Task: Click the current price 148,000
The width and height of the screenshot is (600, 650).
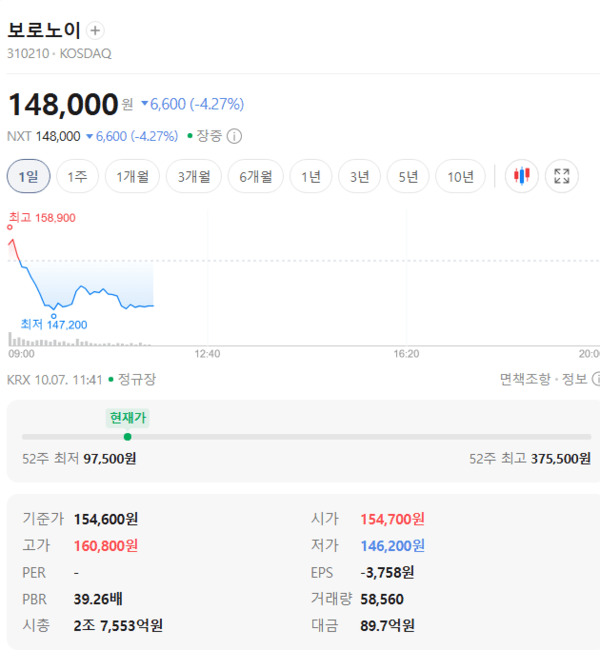Action: 63,104
